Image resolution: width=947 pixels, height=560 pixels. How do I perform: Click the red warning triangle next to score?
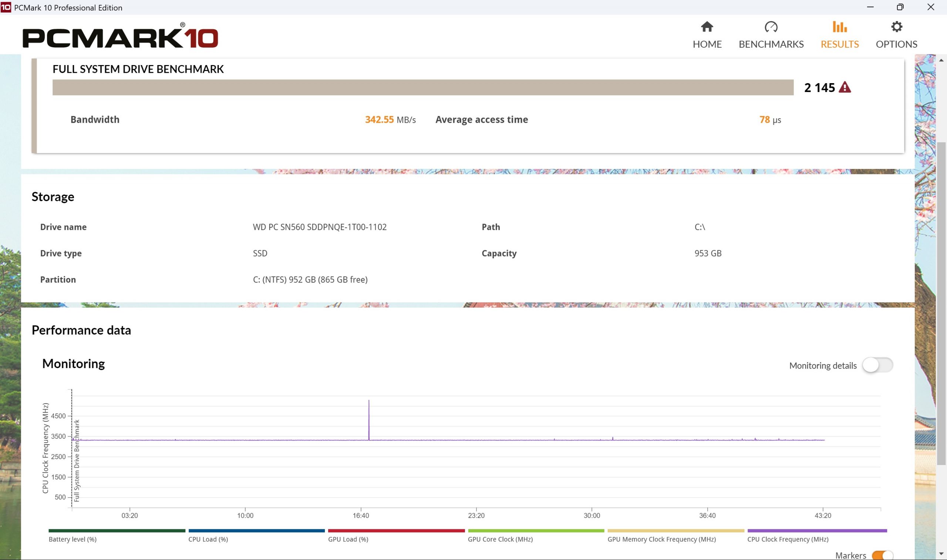click(x=845, y=87)
